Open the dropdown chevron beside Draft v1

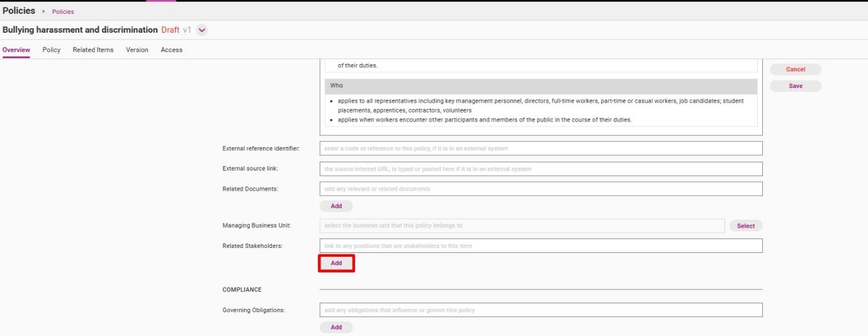tap(202, 30)
